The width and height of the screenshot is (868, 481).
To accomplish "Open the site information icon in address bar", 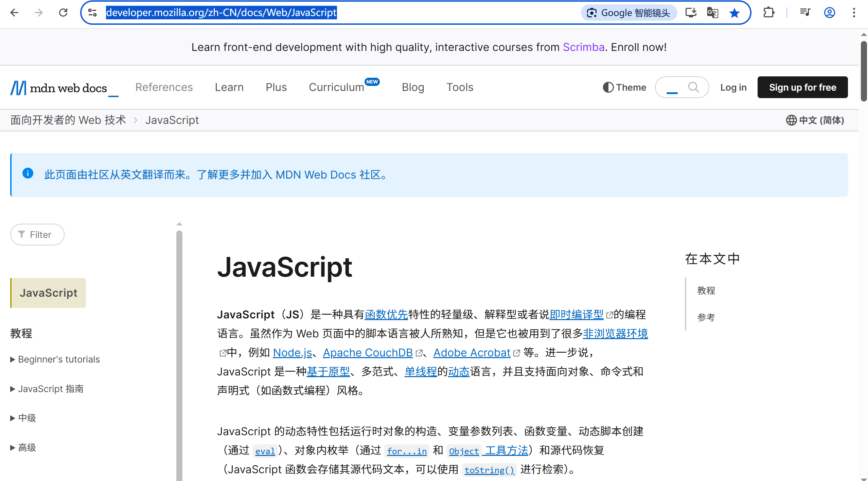I will click(92, 13).
